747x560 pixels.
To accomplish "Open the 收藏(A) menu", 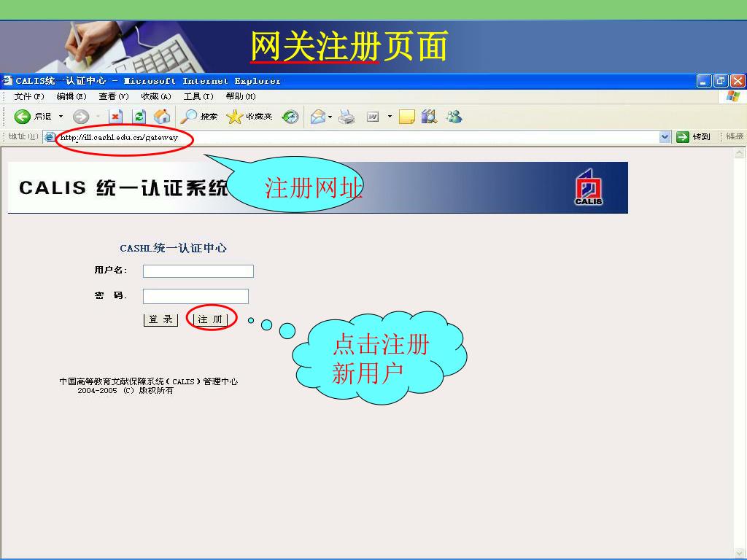I will (x=156, y=97).
